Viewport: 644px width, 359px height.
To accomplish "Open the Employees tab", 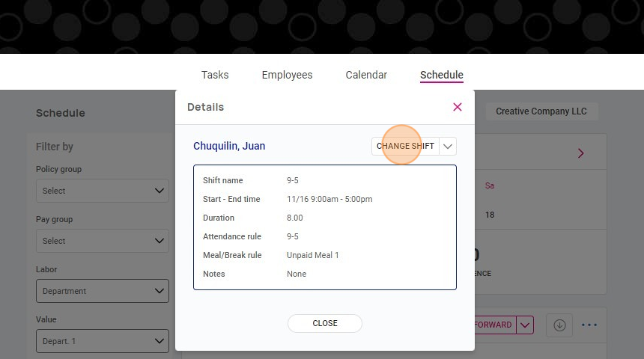I will [x=287, y=75].
